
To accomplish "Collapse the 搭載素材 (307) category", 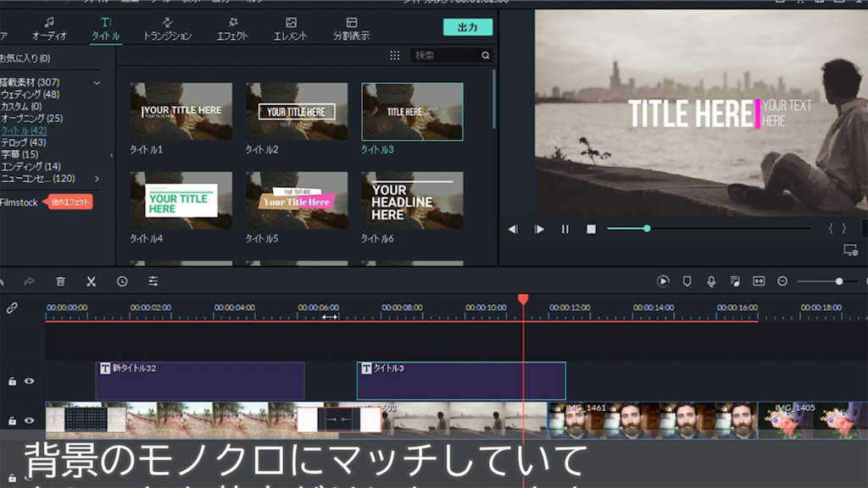I will [x=97, y=83].
